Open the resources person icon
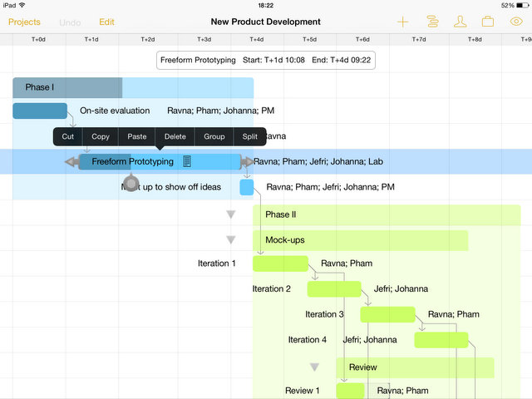 460,22
